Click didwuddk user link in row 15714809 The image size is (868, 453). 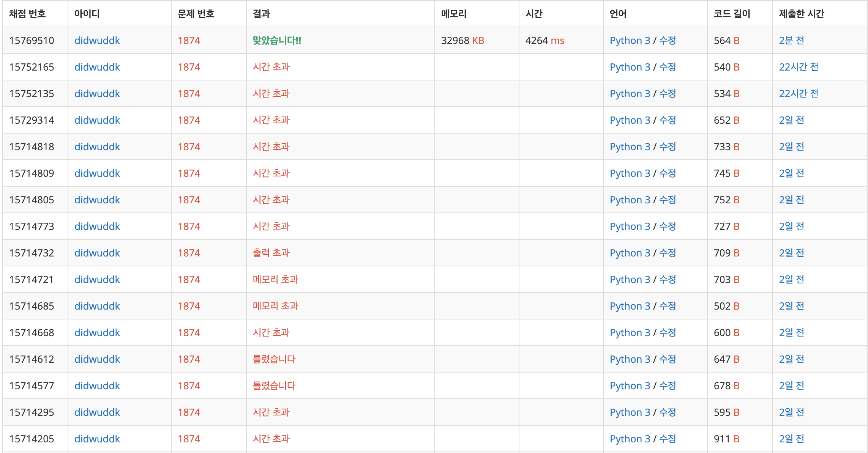click(97, 173)
